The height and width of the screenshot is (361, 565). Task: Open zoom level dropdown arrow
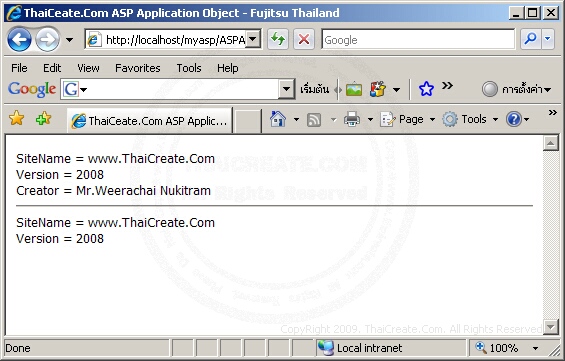[x=535, y=348]
